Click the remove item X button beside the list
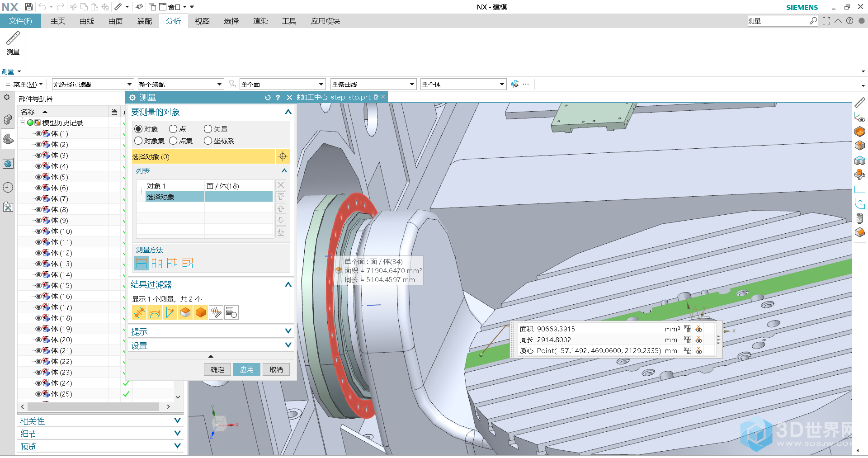868x458 pixels. pyautogui.click(x=281, y=185)
